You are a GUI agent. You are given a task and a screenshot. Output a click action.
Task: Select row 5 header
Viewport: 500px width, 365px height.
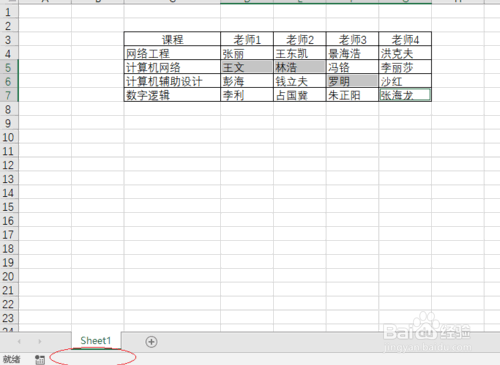click(x=9, y=68)
